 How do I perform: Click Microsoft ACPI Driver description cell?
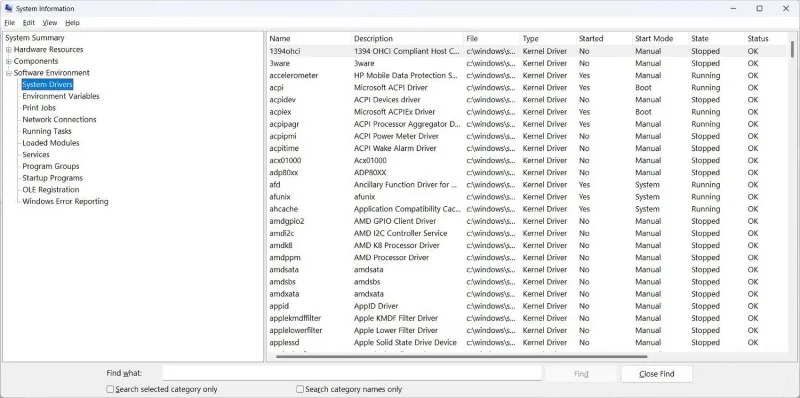(391, 88)
